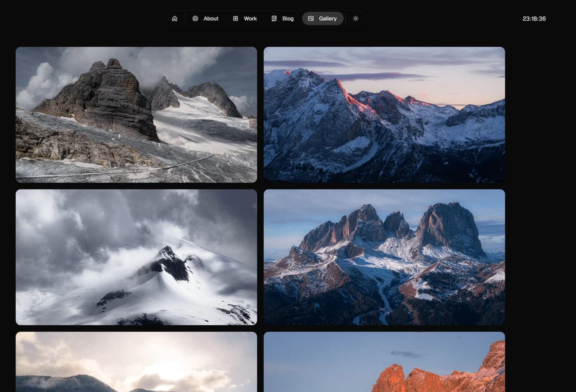Open the glacier road photo at top left
The width and height of the screenshot is (576, 392).
[x=136, y=115]
